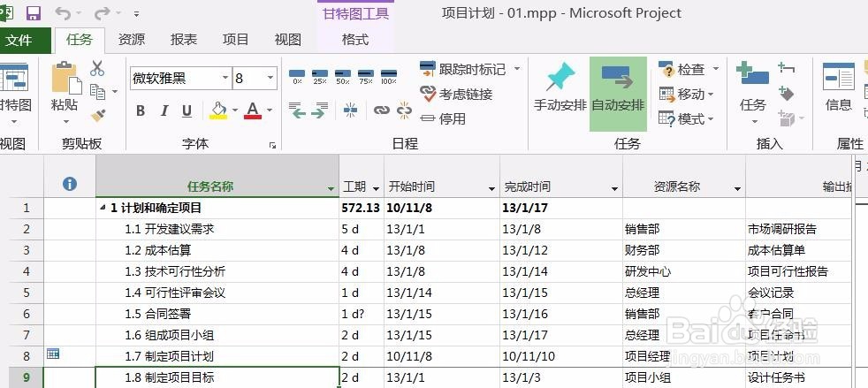Open the 粘贴 dropdown arrow below paste
The height and width of the screenshot is (388, 868).
point(66,121)
